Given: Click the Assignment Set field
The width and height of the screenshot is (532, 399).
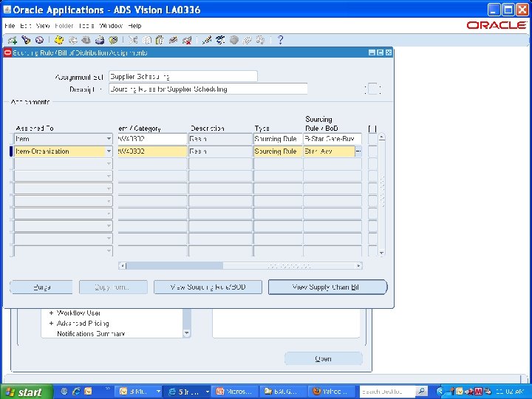Looking at the screenshot, I should [x=183, y=77].
